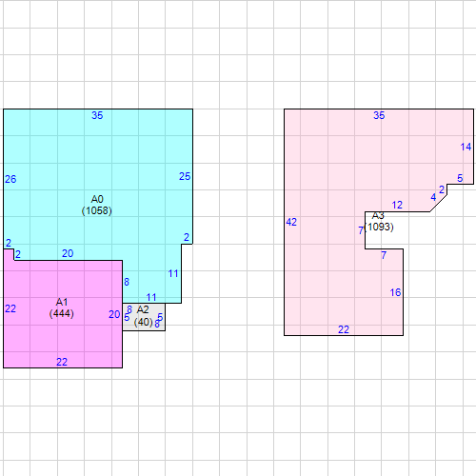Screen dimensions: 476x476
Task: Click the (1058) area value of A0
Action: tap(97, 210)
